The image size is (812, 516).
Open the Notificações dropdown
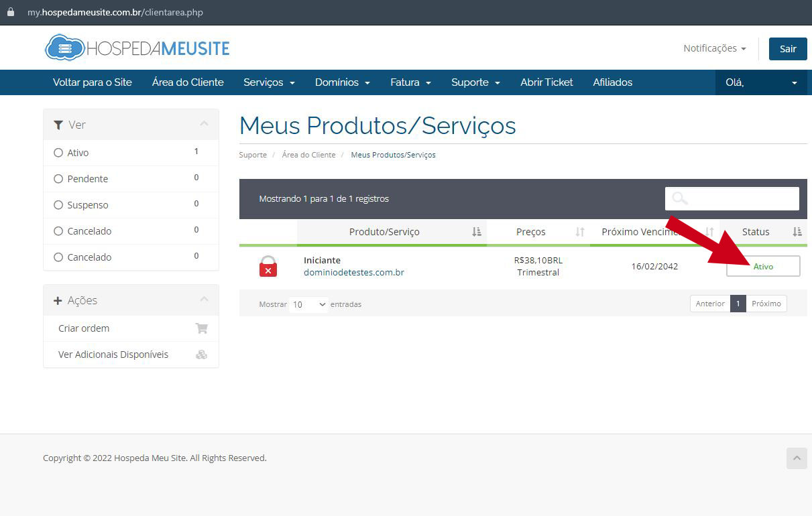[x=714, y=48]
